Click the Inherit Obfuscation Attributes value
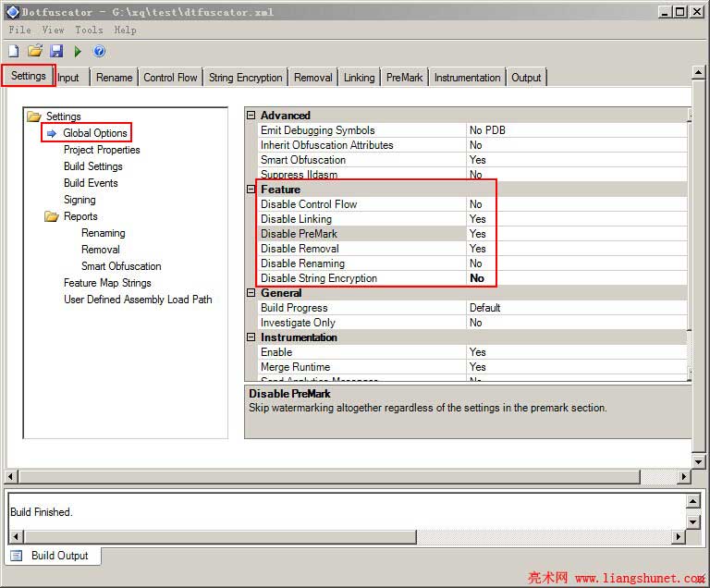The height and width of the screenshot is (588, 710). pos(577,145)
